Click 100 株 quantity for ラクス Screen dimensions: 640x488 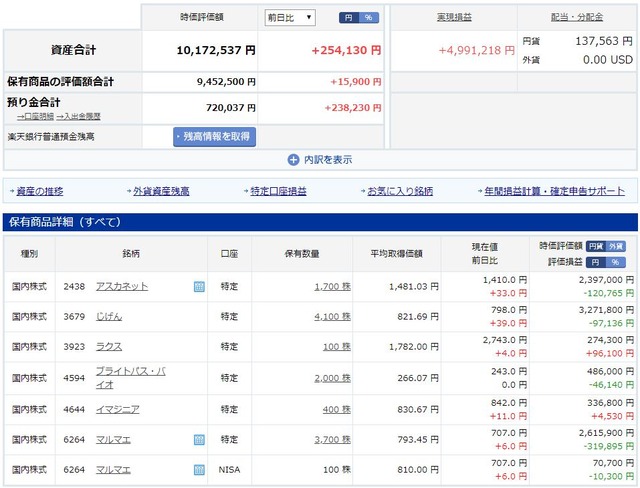pos(337,346)
